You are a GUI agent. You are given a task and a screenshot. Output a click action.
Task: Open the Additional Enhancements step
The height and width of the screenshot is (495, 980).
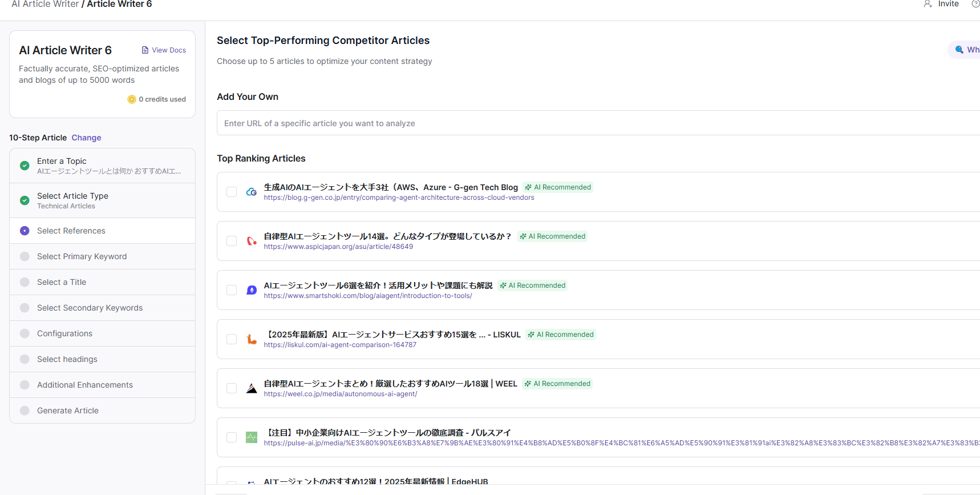pyautogui.click(x=103, y=385)
